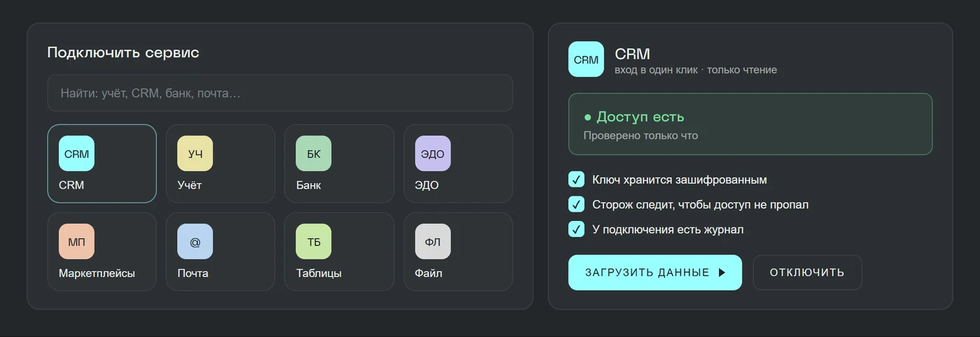Click the "ЭДО" tile label

coord(427,185)
